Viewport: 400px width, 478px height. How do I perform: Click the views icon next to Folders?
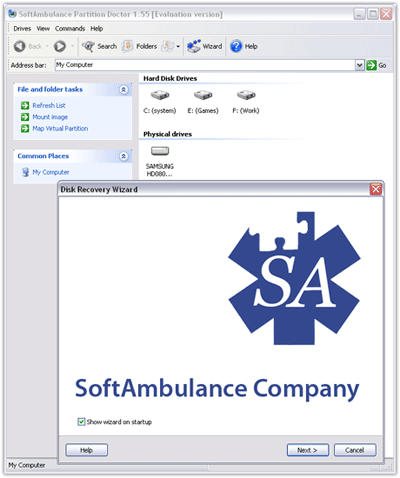(x=167, y=46)
